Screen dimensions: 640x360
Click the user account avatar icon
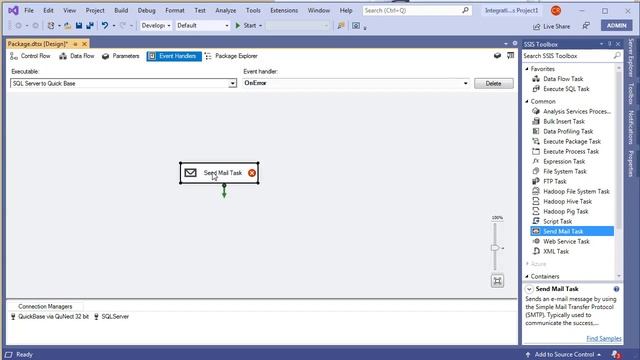pos(556,11)
